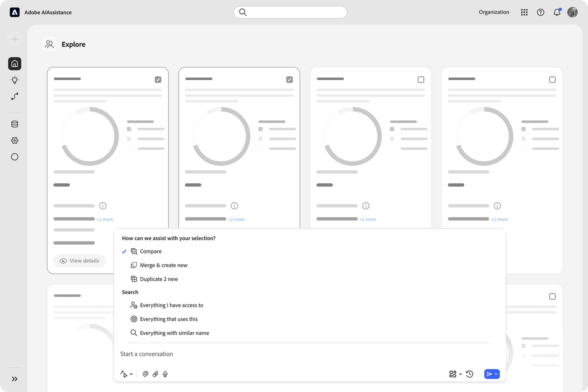Open the curved path icon in the sidebar

pos(15,96)
